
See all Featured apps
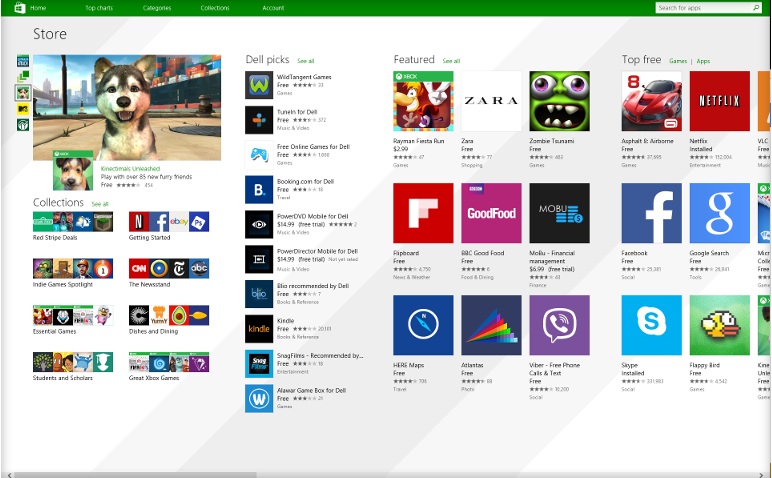[x=451, y=61]
